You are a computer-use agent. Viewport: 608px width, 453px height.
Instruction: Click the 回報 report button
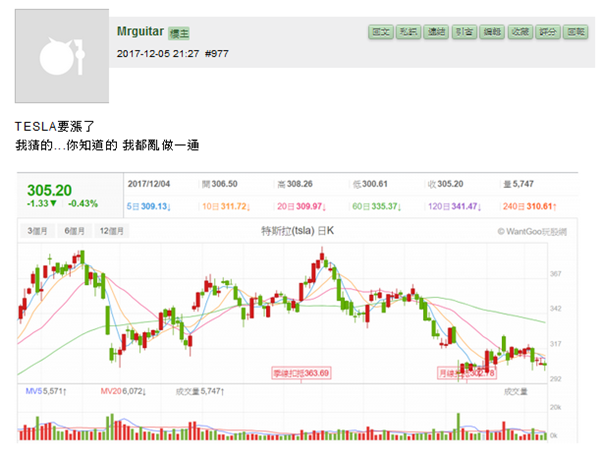point(576,32)
